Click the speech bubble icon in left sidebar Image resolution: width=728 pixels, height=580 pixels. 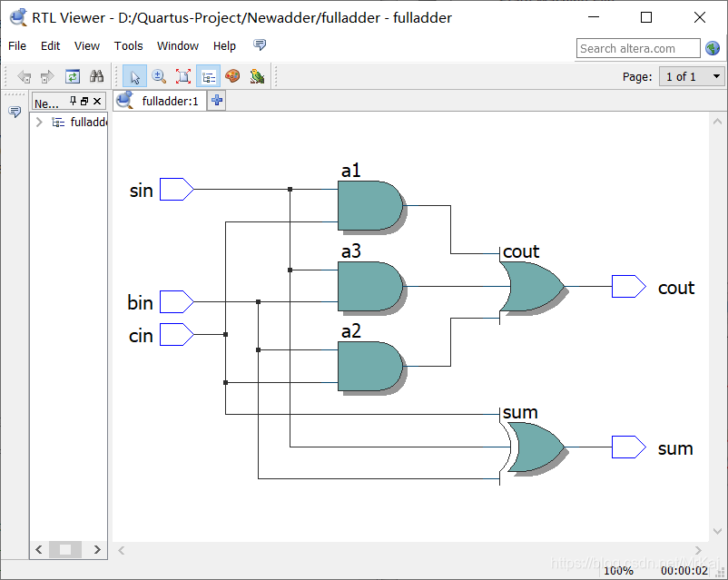pos(15,112)
